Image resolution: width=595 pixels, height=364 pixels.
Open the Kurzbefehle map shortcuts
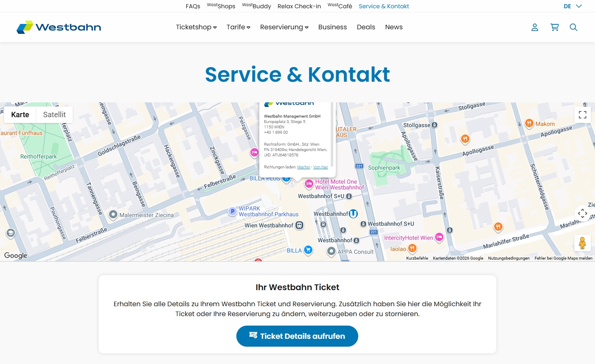coord(417,258)
